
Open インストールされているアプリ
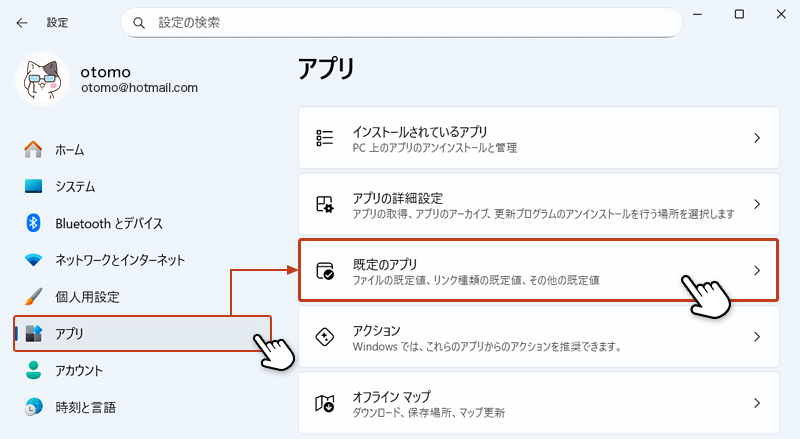click(539, 138)
